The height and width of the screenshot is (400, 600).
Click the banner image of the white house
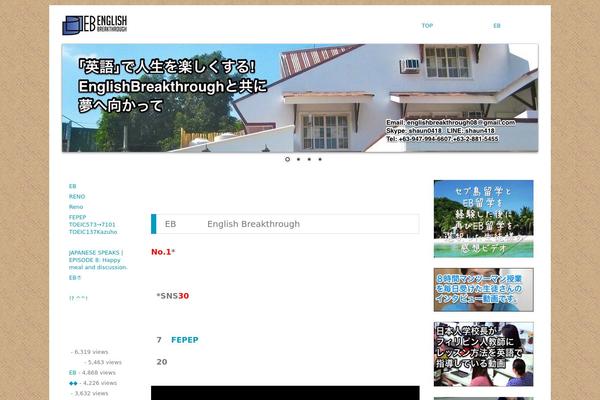[x=300, y=98]
